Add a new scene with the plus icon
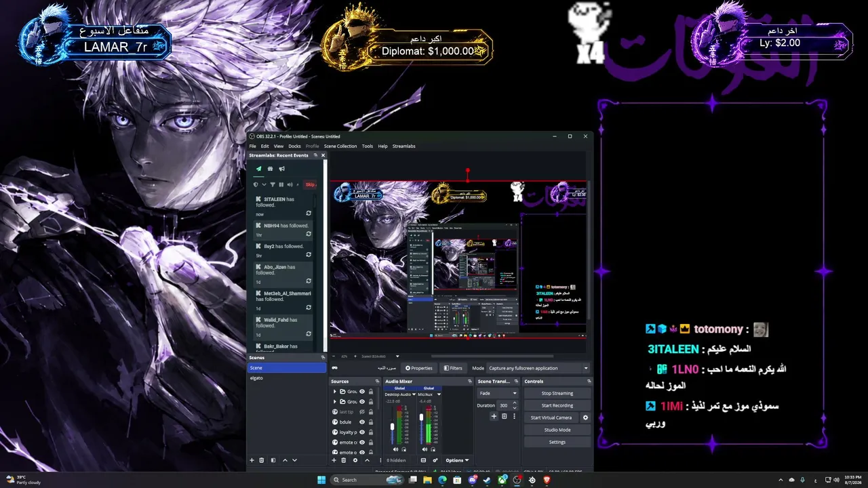This screenshot has width=868, height=488. coord(252,460)
